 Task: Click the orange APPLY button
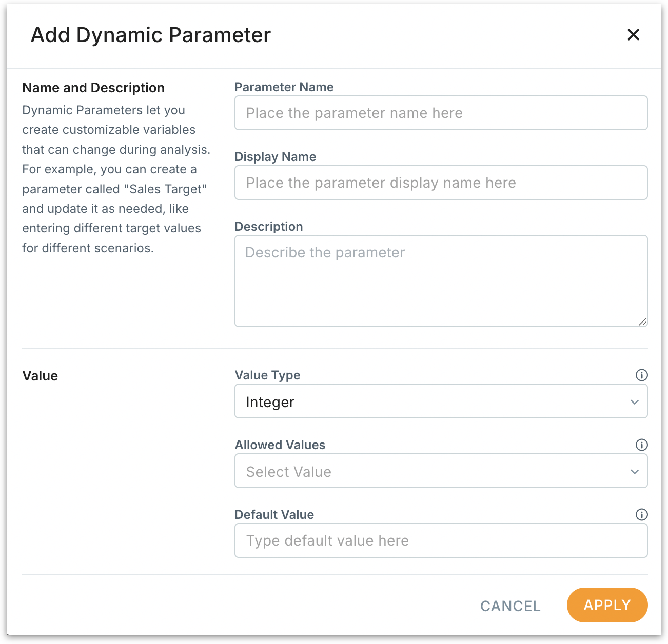(x=607, y=605)
